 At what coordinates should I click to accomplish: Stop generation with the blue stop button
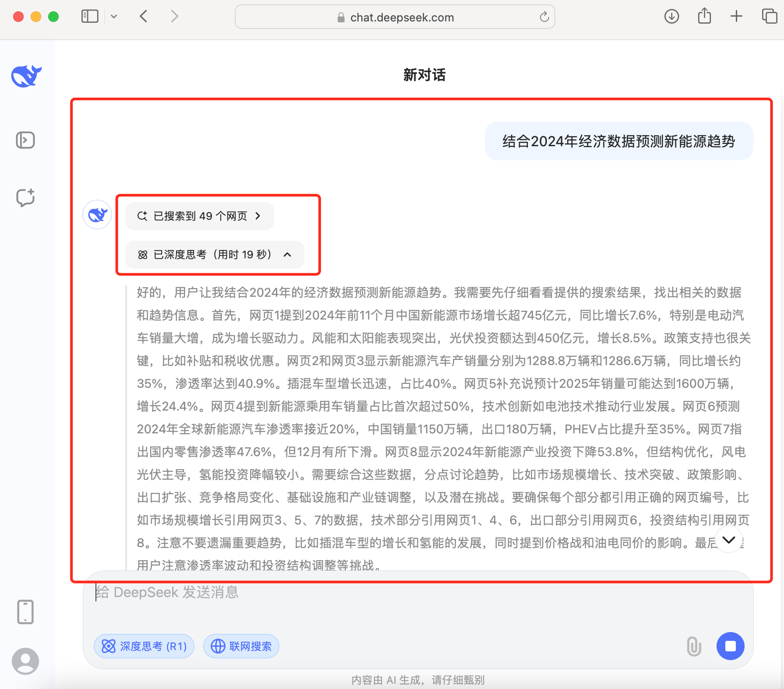tap(730, 646)
